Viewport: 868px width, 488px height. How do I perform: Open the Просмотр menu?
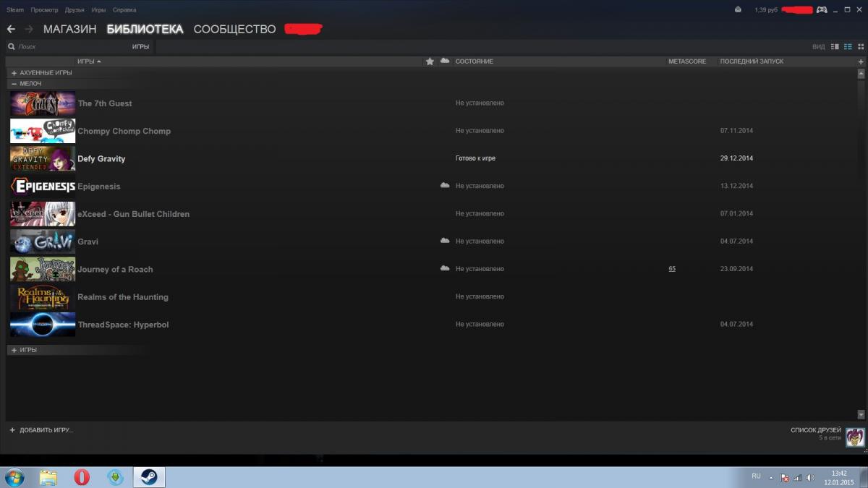(x=45, y=10)
